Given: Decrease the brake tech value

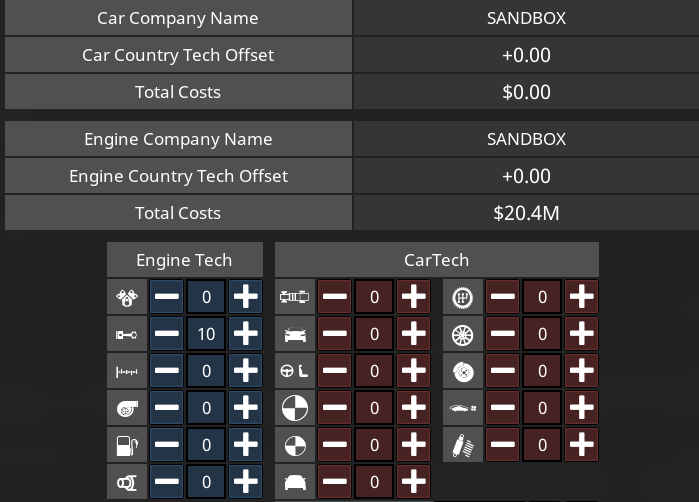Looking at the screenshot, I should click(x=503, y=371).
